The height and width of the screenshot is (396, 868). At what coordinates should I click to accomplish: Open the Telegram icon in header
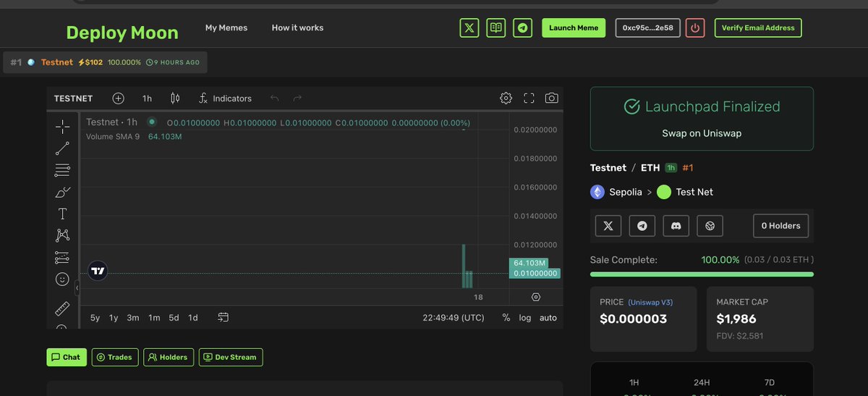click(523, 28)
